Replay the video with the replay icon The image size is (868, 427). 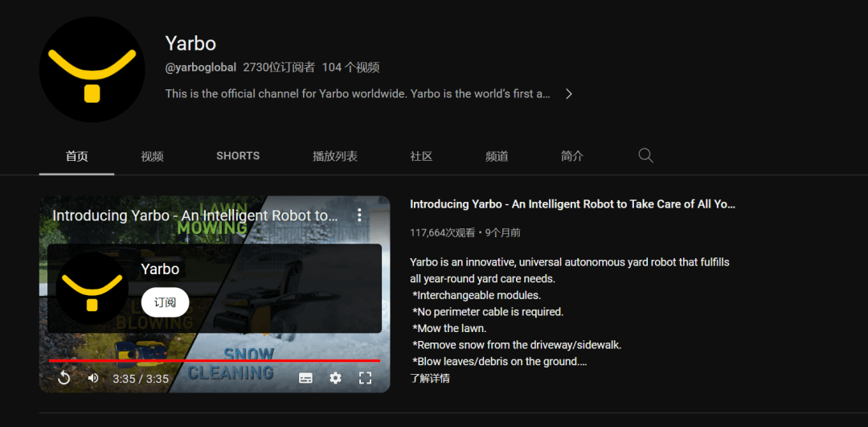pyautogui.click(x=63, y=378)
